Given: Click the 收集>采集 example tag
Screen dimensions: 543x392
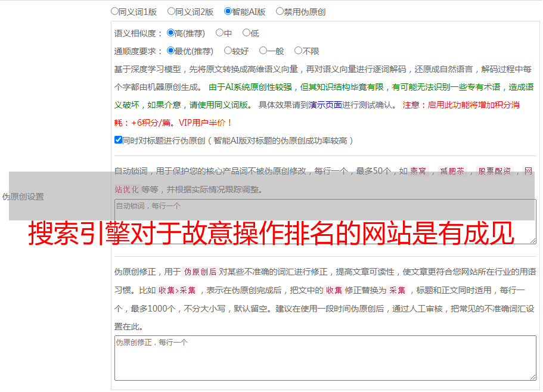Looking at the screenshot, I should tap(177, 290).
